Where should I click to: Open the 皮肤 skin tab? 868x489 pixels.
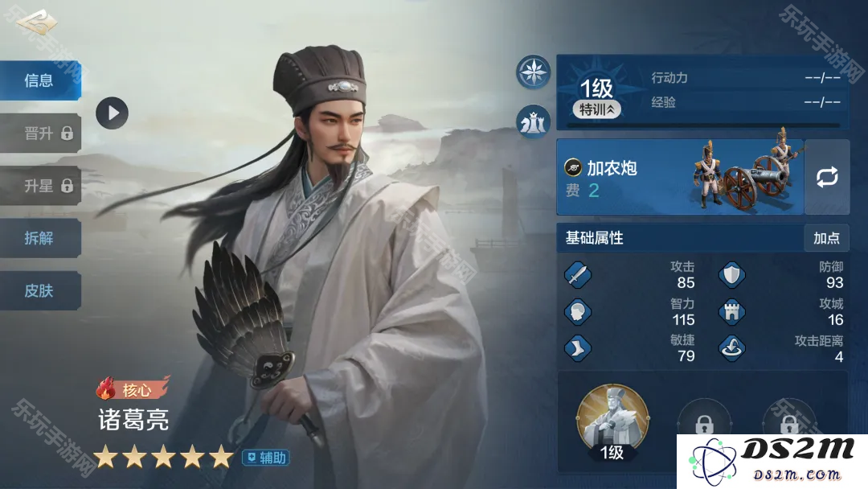(x=40, y=290)
